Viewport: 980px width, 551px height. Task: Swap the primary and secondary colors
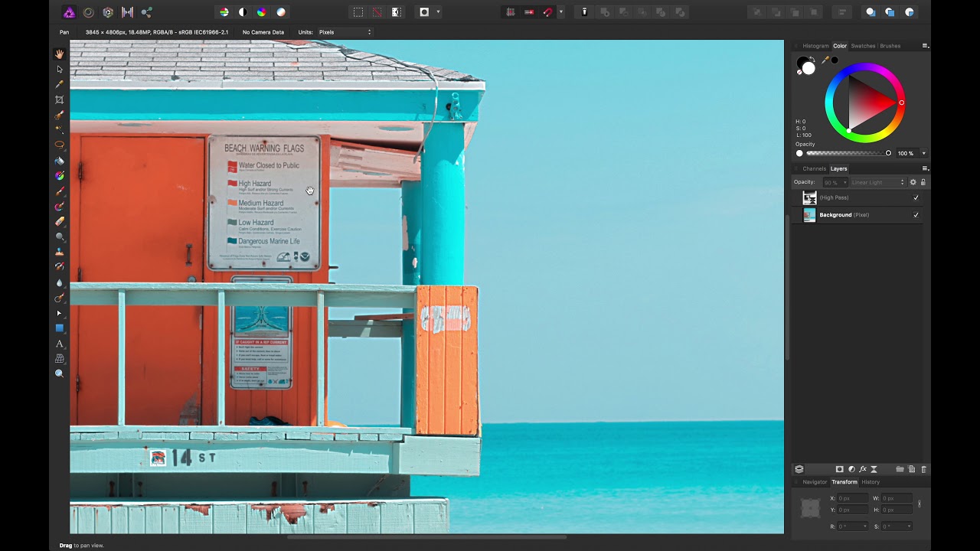812,60
